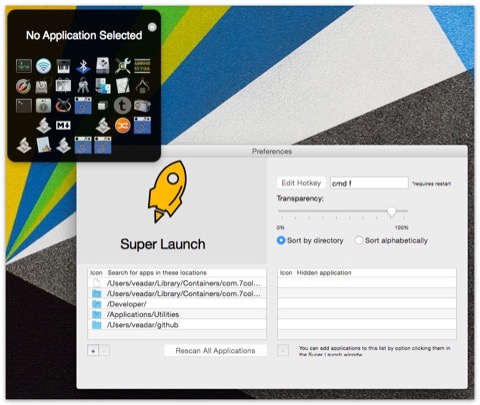The height and width of the screenshot is (405, 480).
Task: Select Sort by directory option
Action: click(x=310, y=240)
